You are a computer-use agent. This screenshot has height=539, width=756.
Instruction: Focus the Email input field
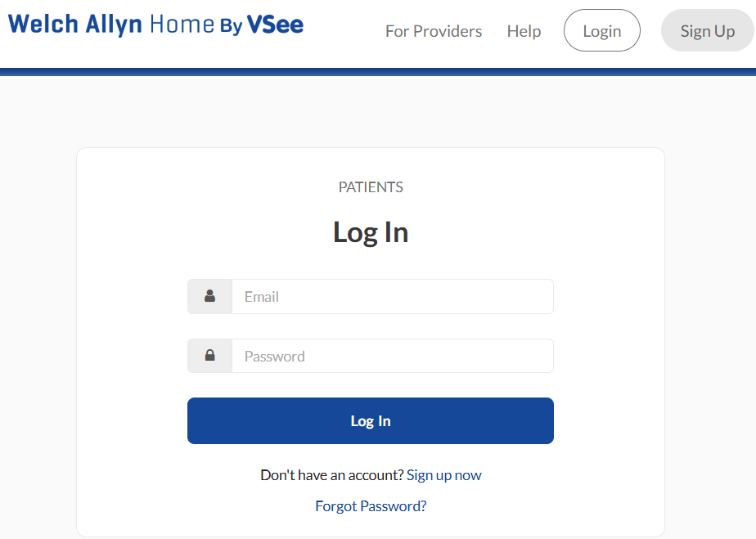392,296
